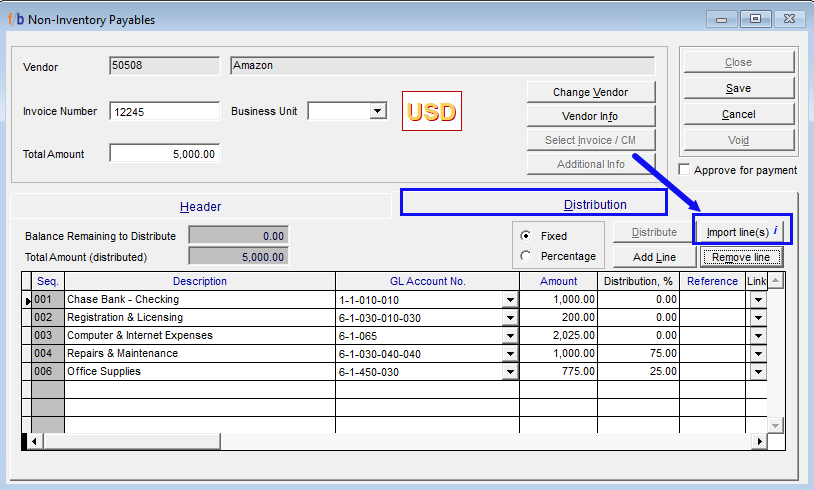The image size is (814, 490).
Task: Click the Change Vendor button
Action: 590,92
